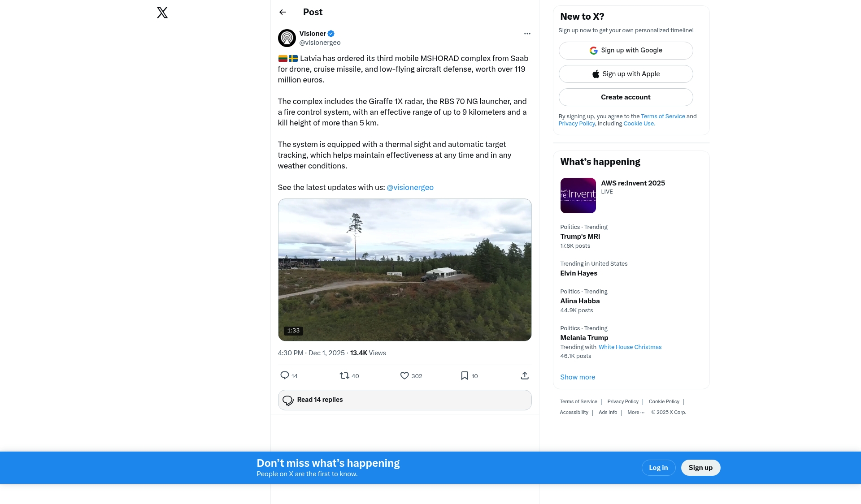Image resolution: width=861 pixels, height=504 pixels.
Task: Open Read 14 replies
Action: 404,400
